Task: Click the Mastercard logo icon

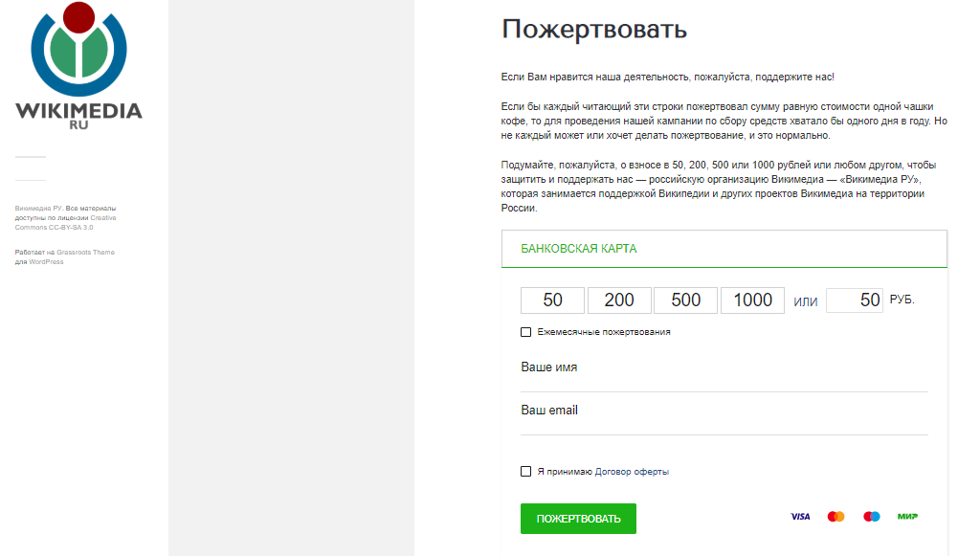Action: [x=835, y=517]
